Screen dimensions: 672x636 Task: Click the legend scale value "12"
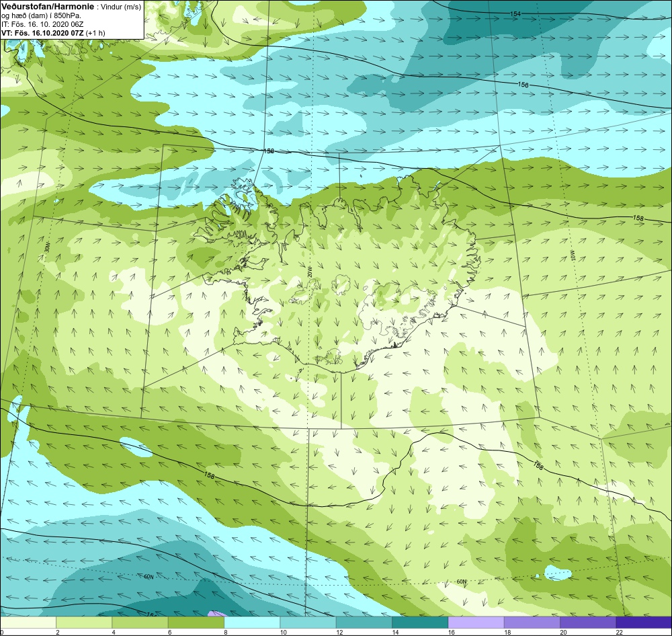tap(339, 632)
